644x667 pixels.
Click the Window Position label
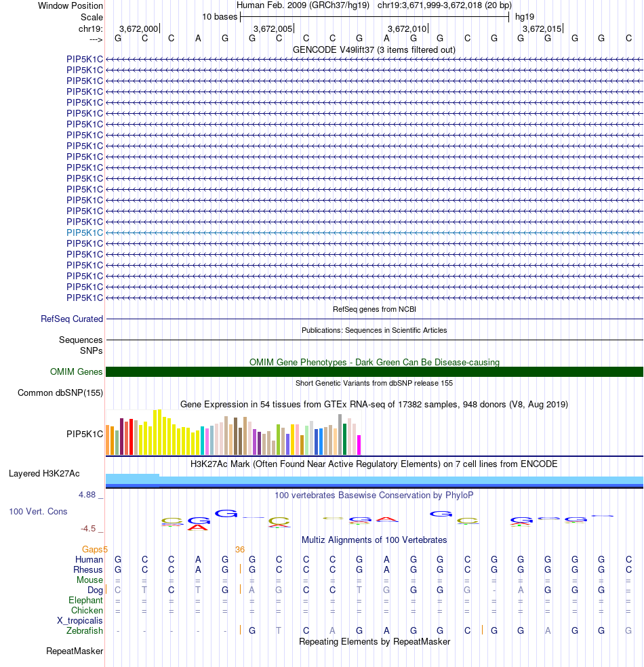[x=71, y=6]
